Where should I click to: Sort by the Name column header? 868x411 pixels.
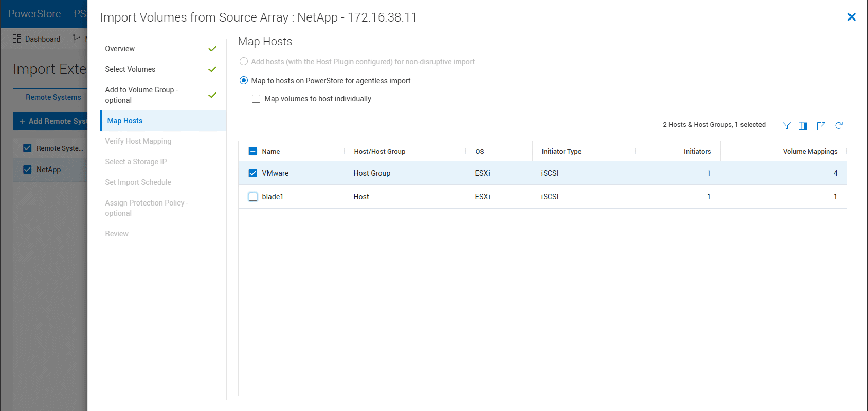click(x=271, y=152)
